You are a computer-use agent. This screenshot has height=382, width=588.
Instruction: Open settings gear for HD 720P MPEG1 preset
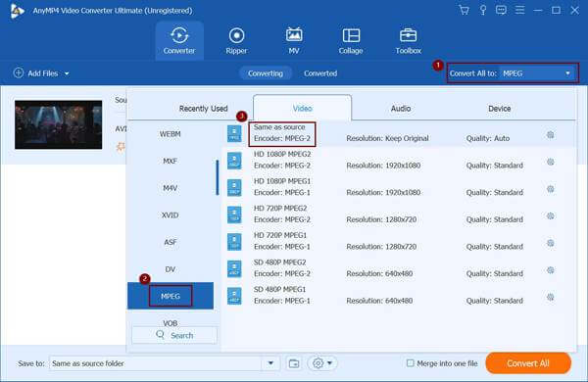550,243
